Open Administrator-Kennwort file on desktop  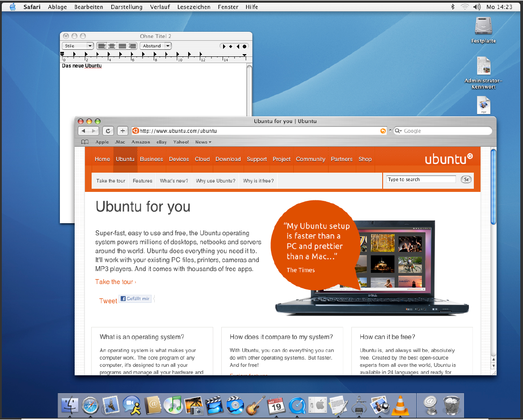483,73
